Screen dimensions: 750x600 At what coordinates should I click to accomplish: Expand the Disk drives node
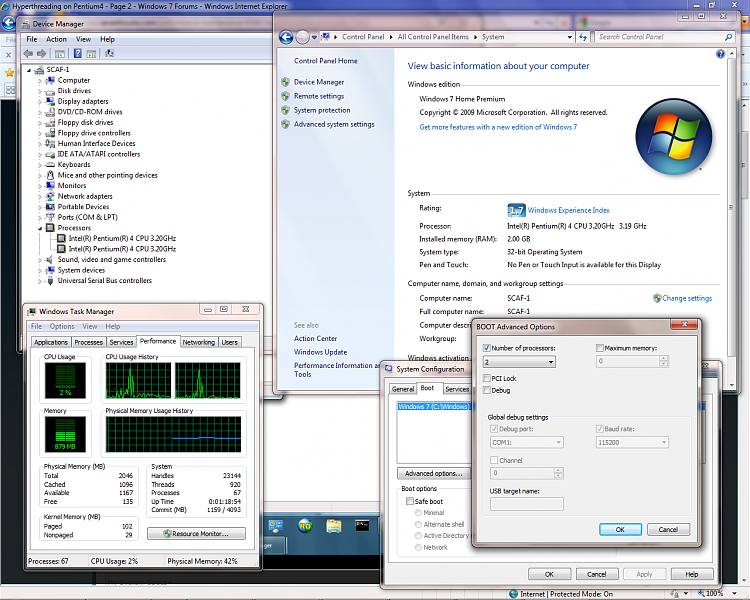(x=40, y=91)
